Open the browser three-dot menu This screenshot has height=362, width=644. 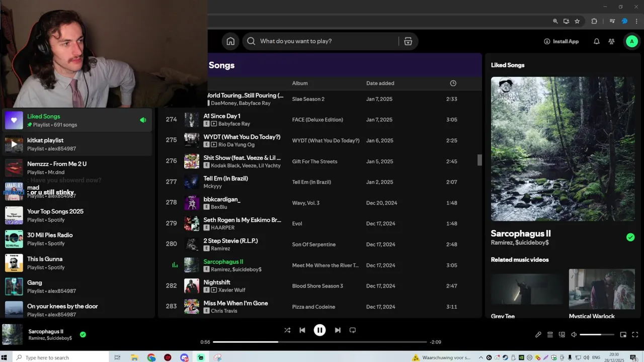636,21
